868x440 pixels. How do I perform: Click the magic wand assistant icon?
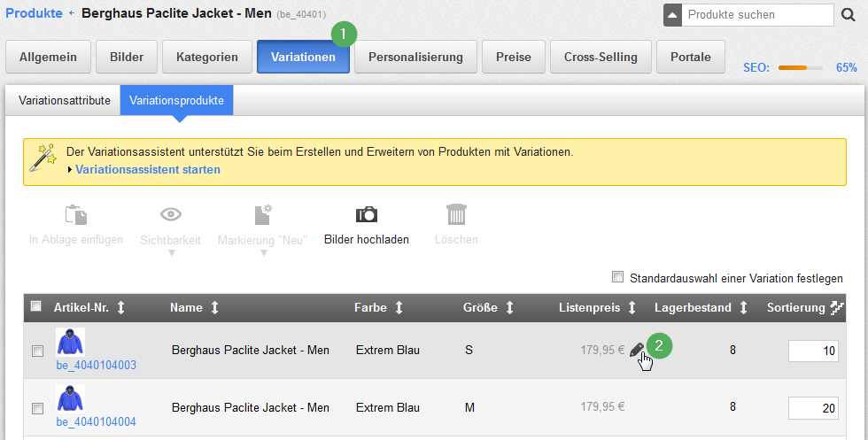click(x=43, y=158)
